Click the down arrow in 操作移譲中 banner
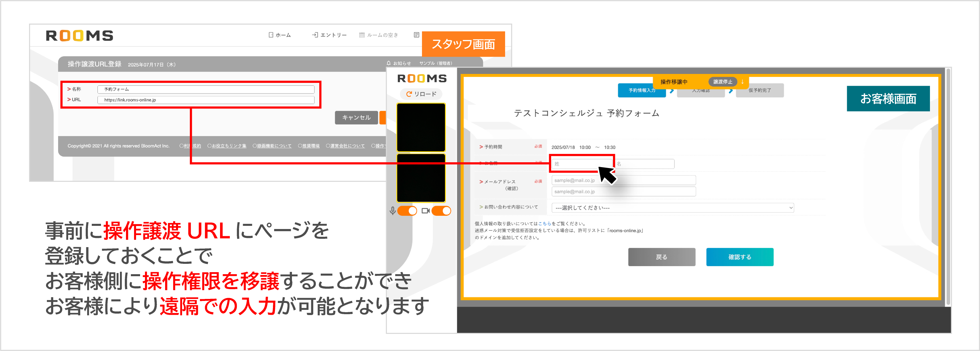The image size is (980, 351). (742, 81)
